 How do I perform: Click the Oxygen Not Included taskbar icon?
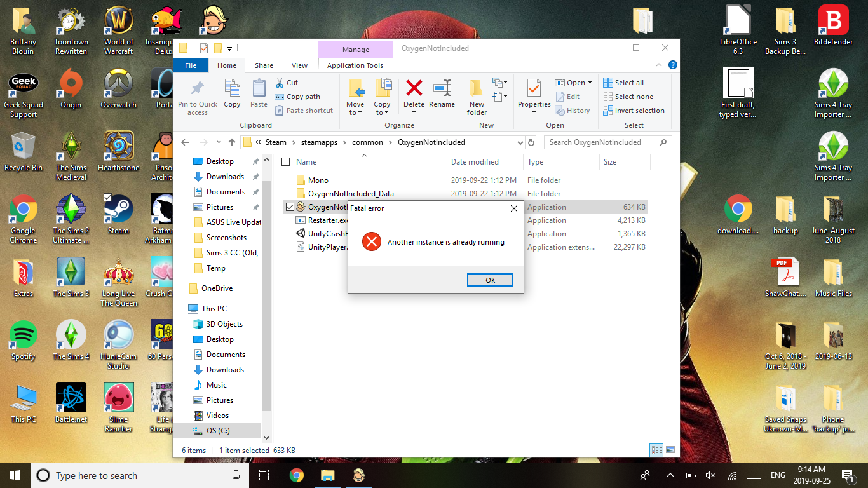point(358,475)
